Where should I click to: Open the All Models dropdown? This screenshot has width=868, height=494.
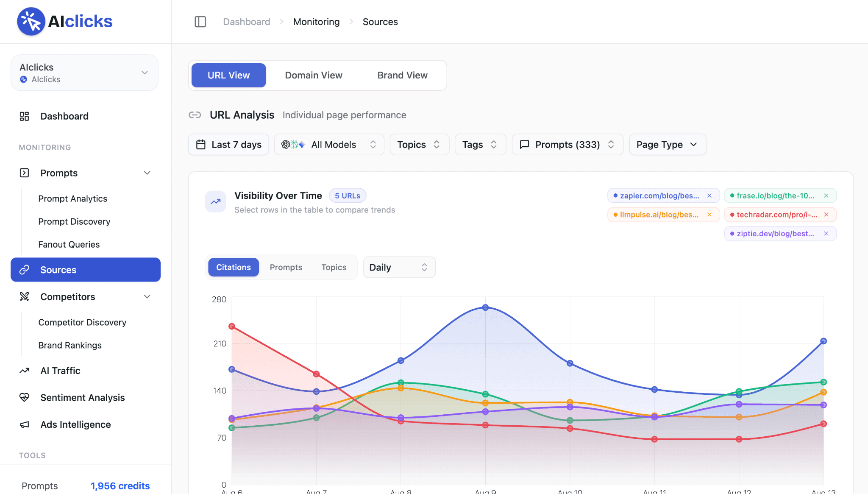pos(329,145)
